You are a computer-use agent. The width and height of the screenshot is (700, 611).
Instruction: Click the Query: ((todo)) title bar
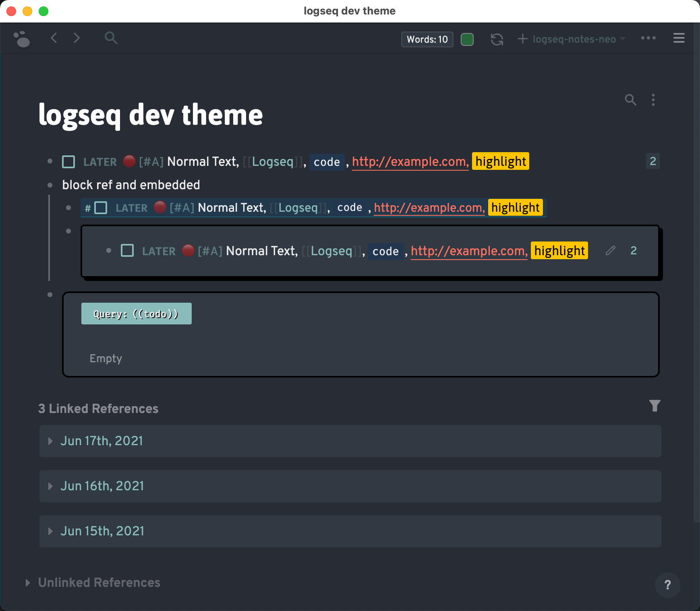pyautogui.click(x=136, y=314)
